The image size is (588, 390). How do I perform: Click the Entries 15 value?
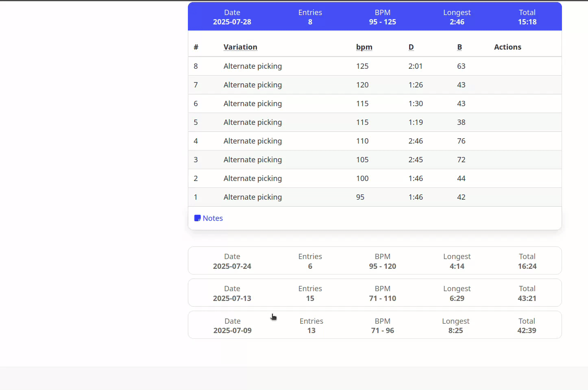point(310,298)
